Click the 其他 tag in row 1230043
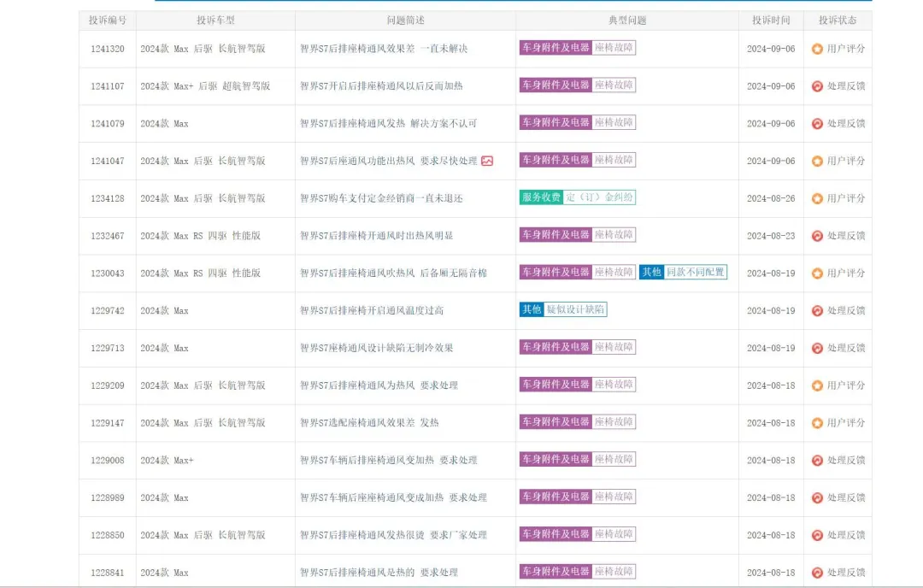923x588 pixels. click(651, 272)
